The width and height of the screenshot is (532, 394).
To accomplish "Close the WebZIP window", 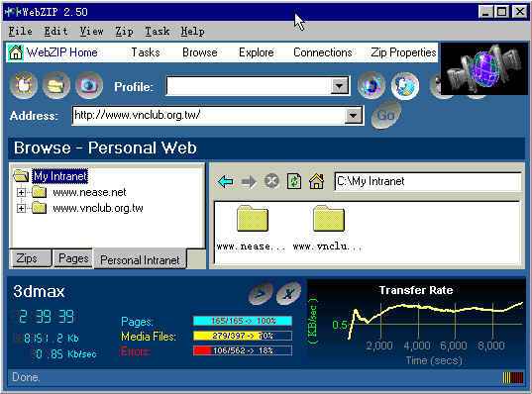I will (x=519, y=12).
